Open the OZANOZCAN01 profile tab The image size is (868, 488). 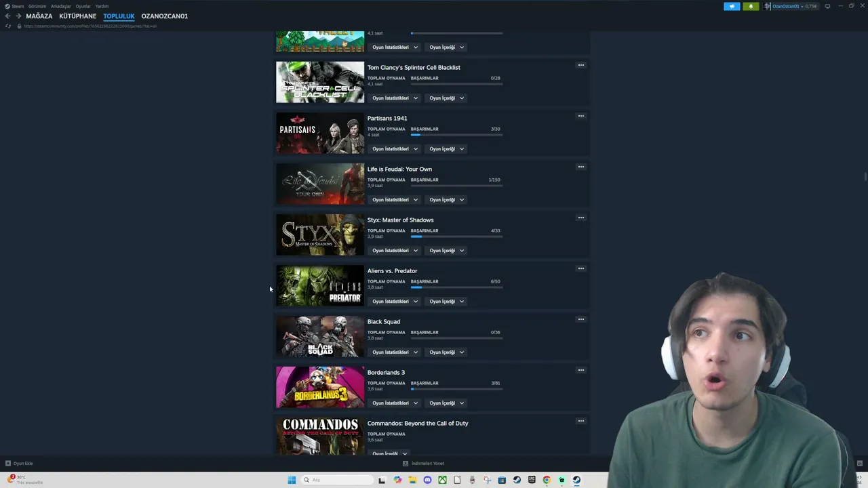click(165, 16)
